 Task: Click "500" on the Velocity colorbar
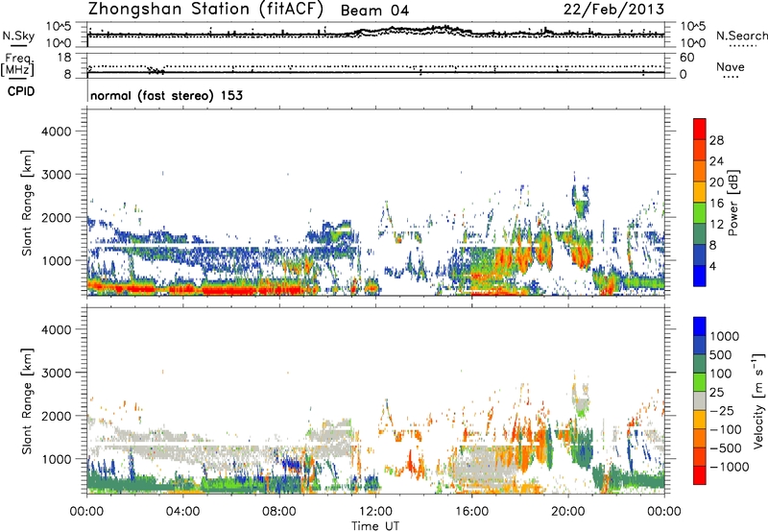click(x=720, y=355)
